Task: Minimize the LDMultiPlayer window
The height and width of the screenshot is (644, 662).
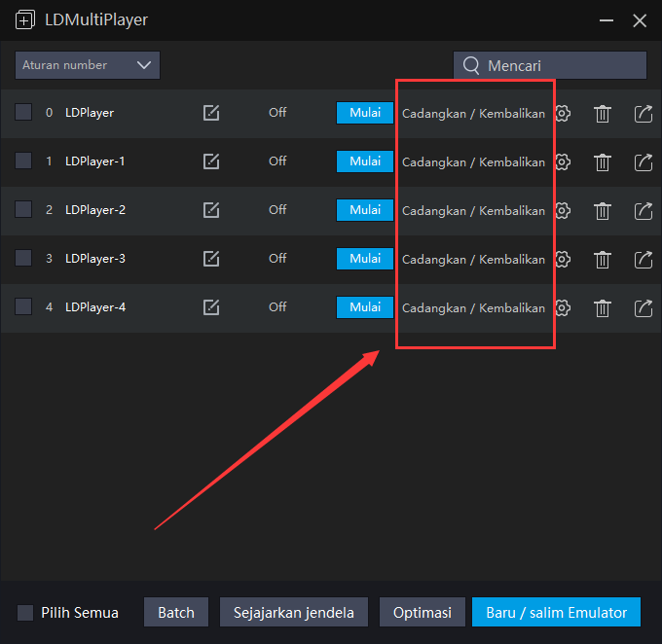Action: pos(607,20)
